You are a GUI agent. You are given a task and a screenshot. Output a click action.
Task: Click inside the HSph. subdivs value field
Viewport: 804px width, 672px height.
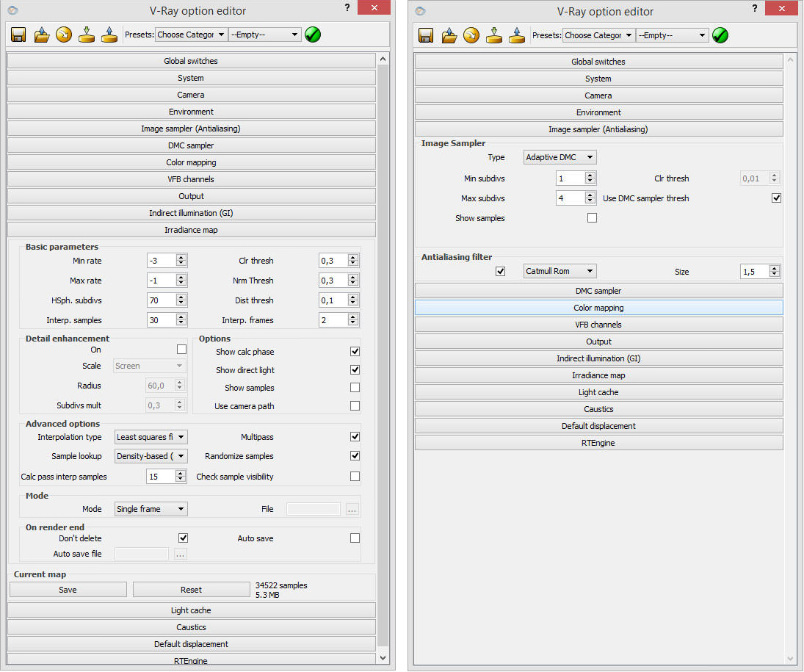tap(160, 300)
